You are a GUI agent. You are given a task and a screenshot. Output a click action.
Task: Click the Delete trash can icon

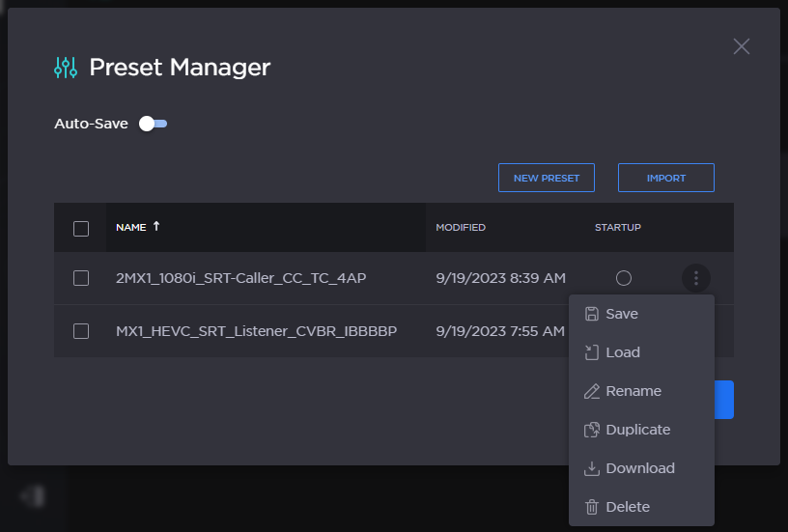(592, 507)
